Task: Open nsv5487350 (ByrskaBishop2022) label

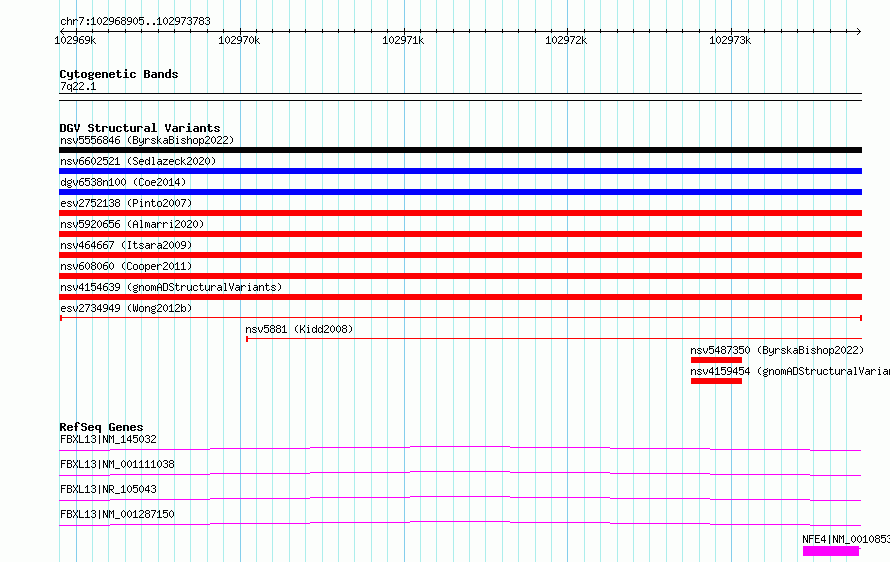Action: coord(777,350)
